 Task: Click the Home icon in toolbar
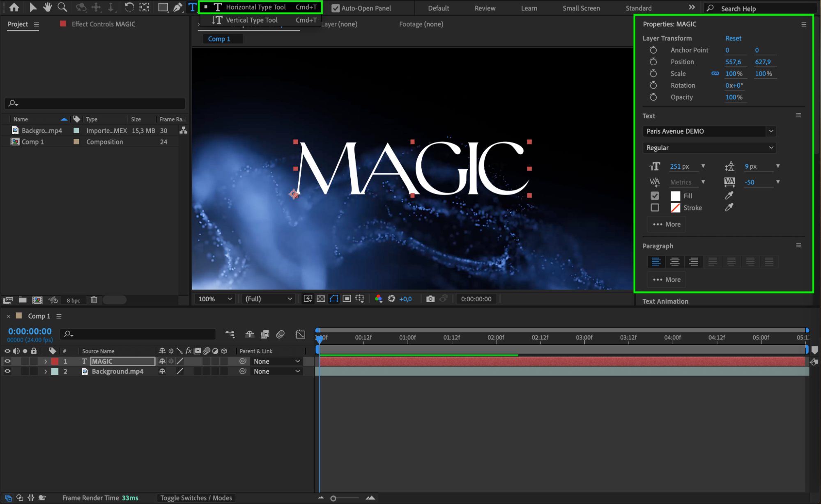pyautogui.click(x=14, y=7)
